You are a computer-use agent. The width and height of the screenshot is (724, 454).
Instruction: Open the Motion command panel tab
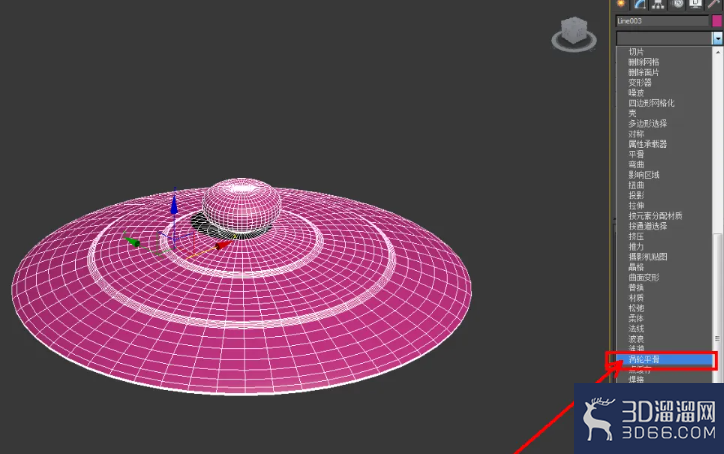[677, 4]
